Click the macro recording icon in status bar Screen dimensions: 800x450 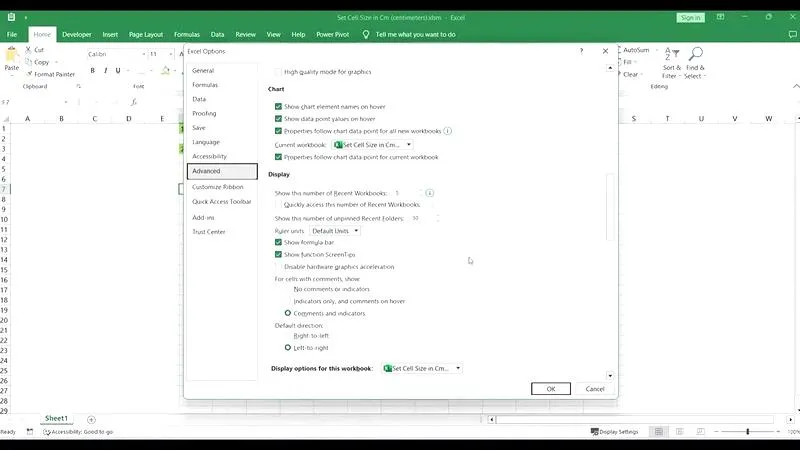pos(30,432)
